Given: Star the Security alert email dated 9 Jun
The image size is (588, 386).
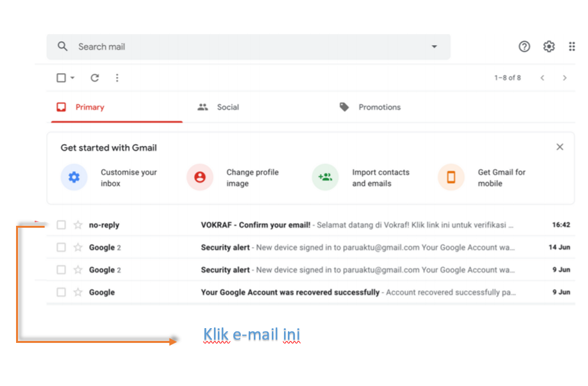Looking at the screenshot, I should pyautogui.click(x=78, y=270).
